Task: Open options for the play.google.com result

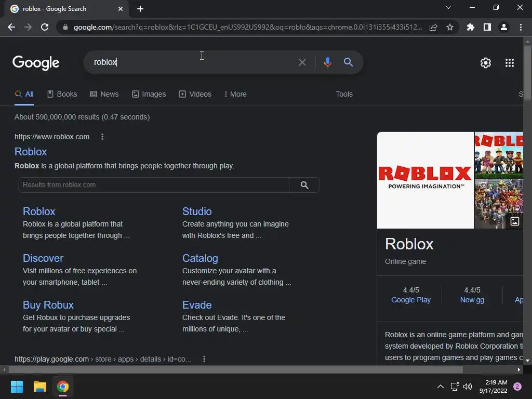Action: point(204,359)
